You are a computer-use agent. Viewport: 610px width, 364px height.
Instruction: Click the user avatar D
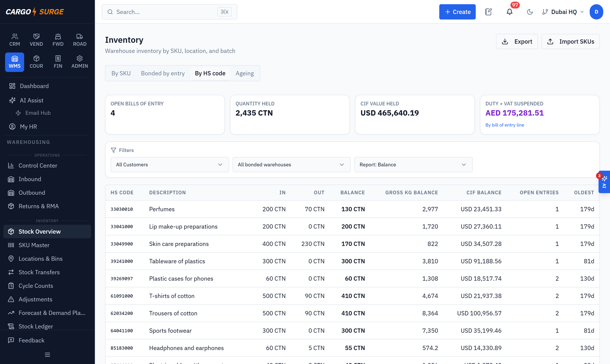(596, 12)
